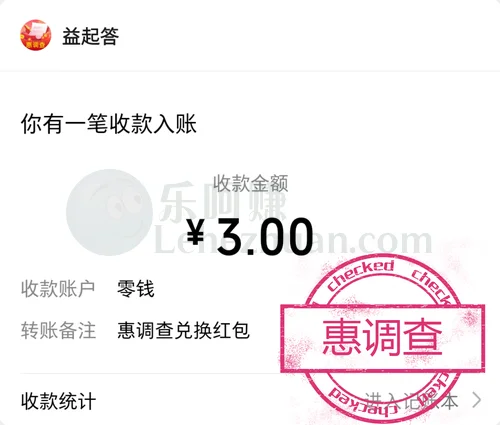The width and height of the screenshot is (500, 425).
Task: Open the 进入记账本 link
Action: (411, 401)
